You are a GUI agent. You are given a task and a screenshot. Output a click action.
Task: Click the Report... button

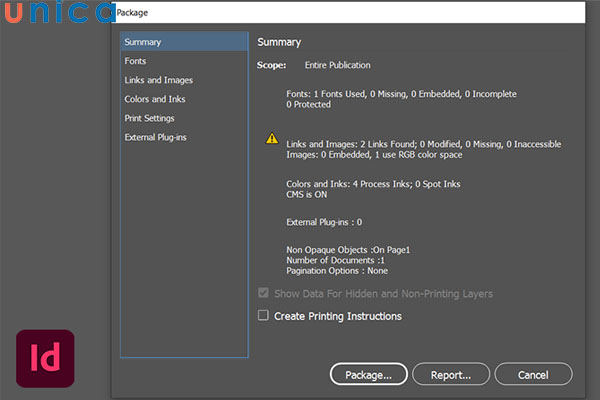coord(451,375)
